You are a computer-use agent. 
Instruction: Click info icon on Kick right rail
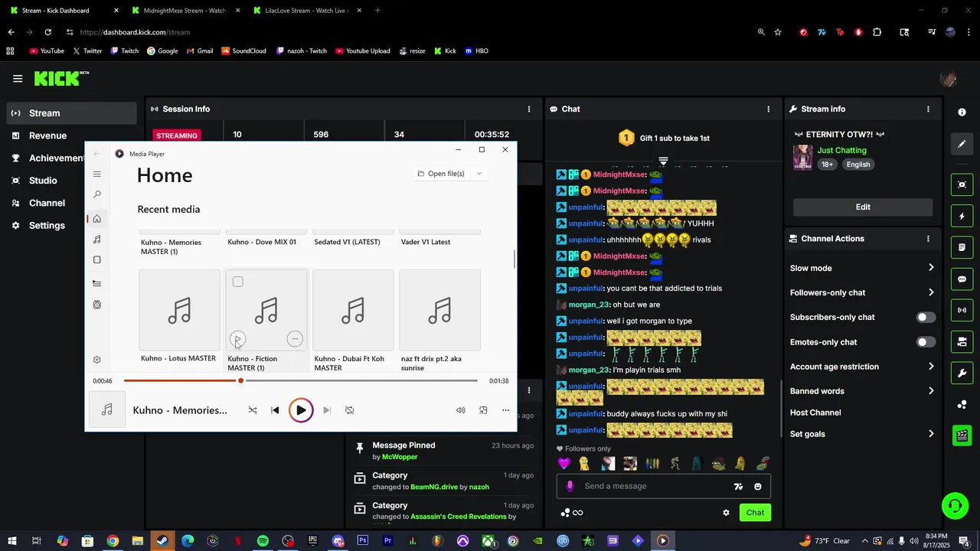(962, 112)
